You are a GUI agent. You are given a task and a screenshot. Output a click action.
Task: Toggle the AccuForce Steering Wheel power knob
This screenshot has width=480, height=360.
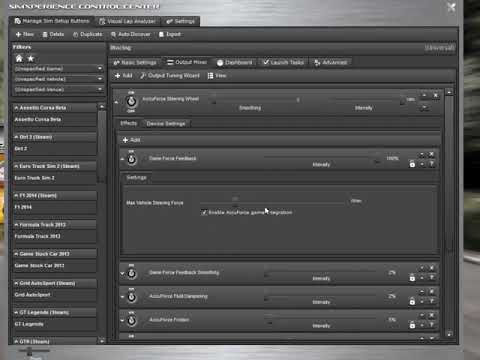coord(131,101)
